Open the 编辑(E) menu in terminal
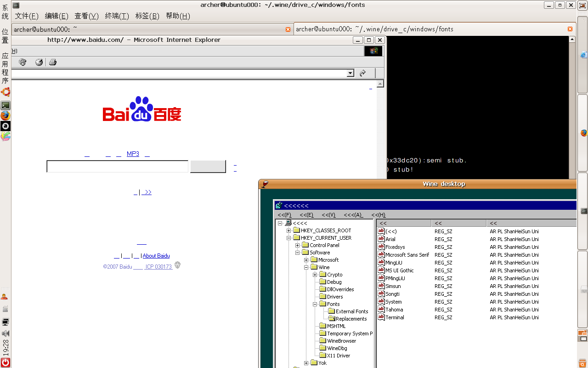Screen dimensions: 588x368 [57, 16]
